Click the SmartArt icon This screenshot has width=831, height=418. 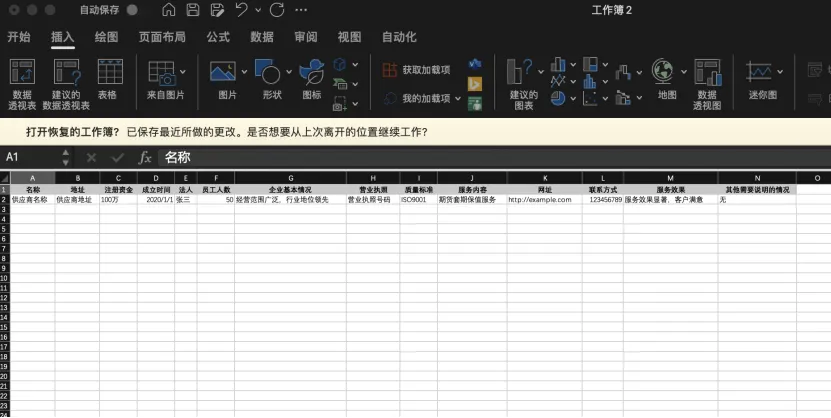point(340,84)
